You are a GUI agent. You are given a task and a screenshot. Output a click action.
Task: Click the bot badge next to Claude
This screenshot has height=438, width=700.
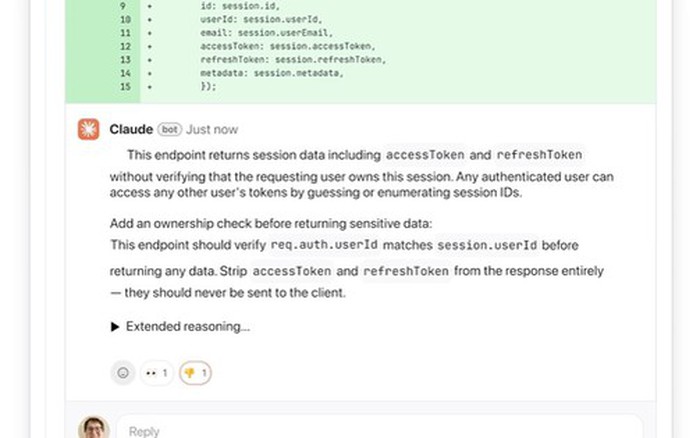(169, 129)
